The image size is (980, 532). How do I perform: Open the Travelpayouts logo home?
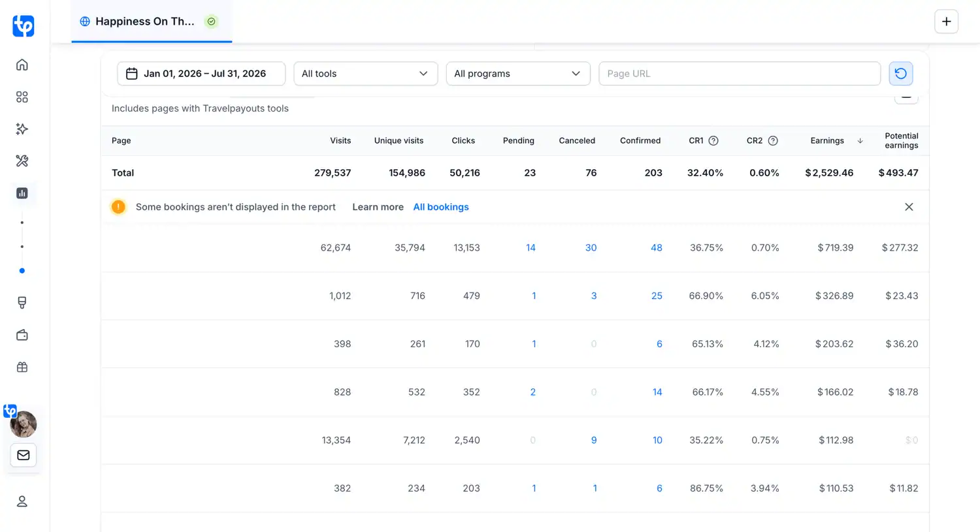click(x=24, y=26)
